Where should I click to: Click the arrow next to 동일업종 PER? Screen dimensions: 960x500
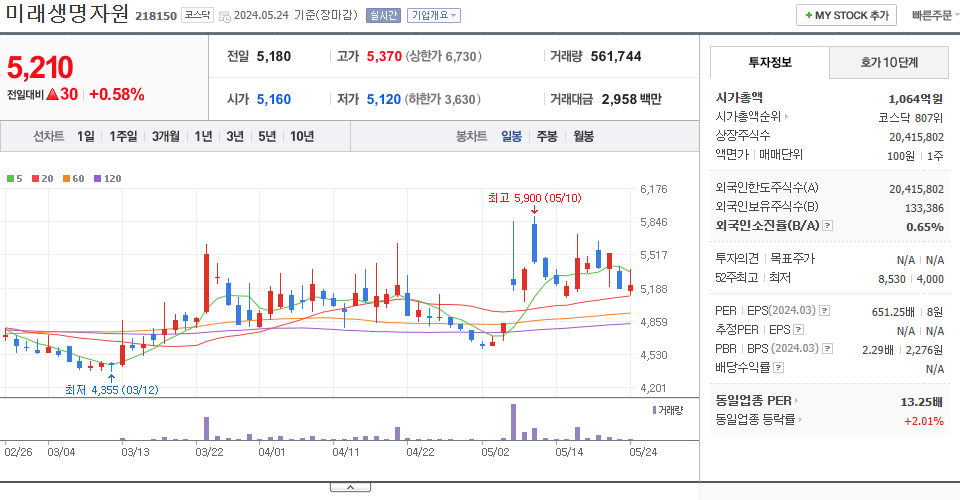pyautogui.click(x=797, y=401)
